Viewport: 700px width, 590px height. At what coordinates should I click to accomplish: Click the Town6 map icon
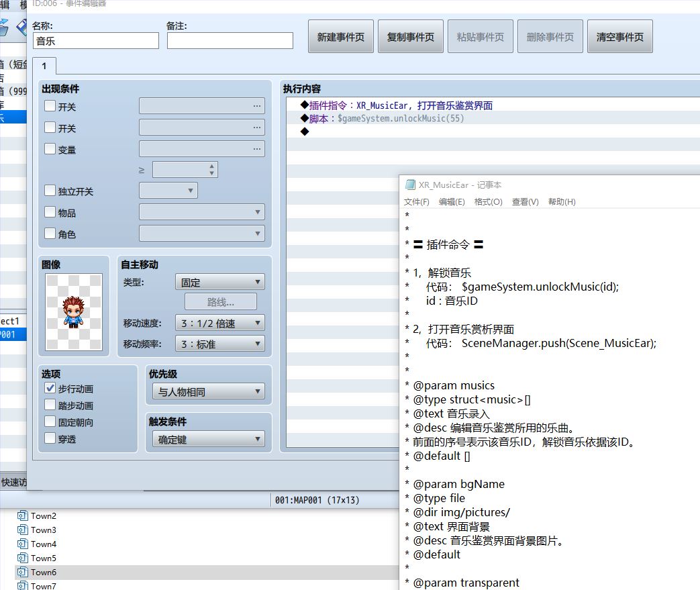click(x=22, y=572)
